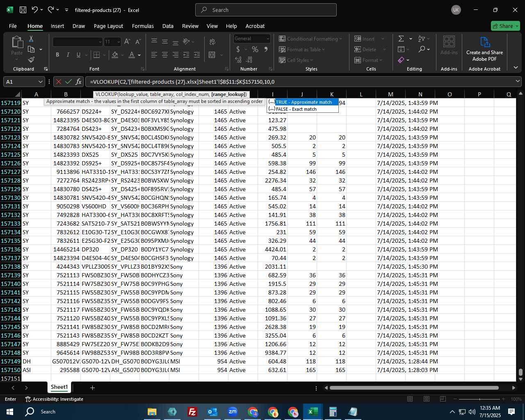The height and width of the screenshot is (420, 525).
Task: Click the Fill Color bucket swatch
Action: 115,55
